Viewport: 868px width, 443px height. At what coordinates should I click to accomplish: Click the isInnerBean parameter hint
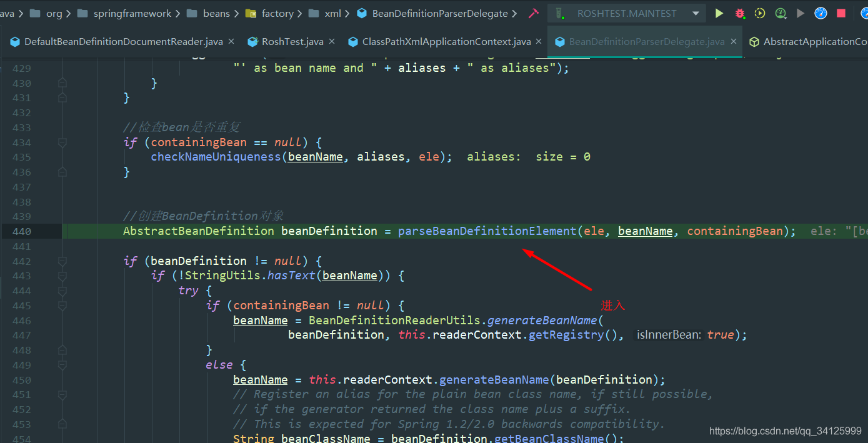click(x=669, y=335)
